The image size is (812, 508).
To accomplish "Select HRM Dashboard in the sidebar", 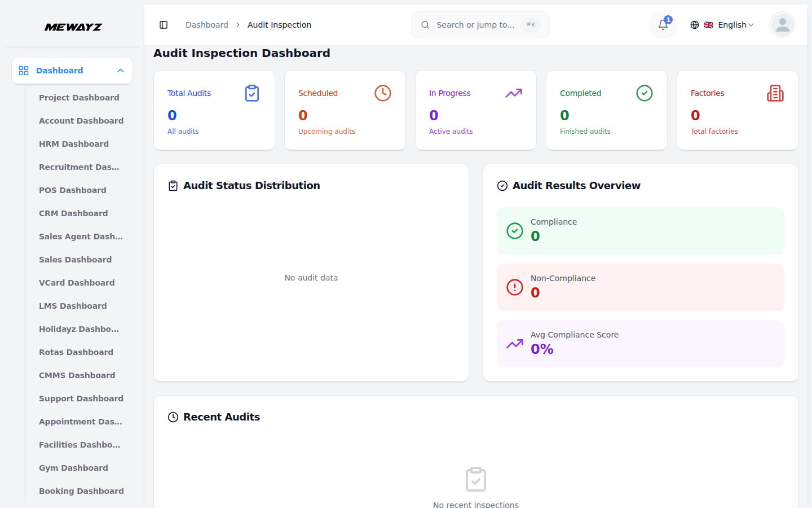I will pos(74,143).
